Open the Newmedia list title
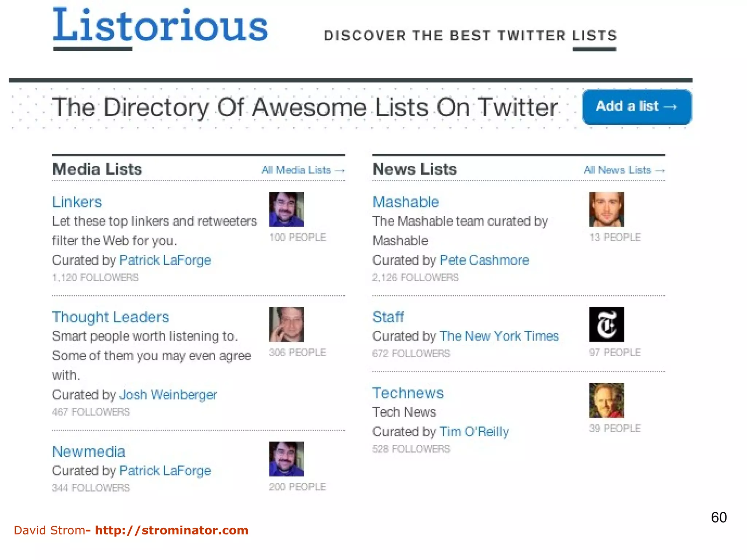747x560 pixels. (x=89, y=452)
